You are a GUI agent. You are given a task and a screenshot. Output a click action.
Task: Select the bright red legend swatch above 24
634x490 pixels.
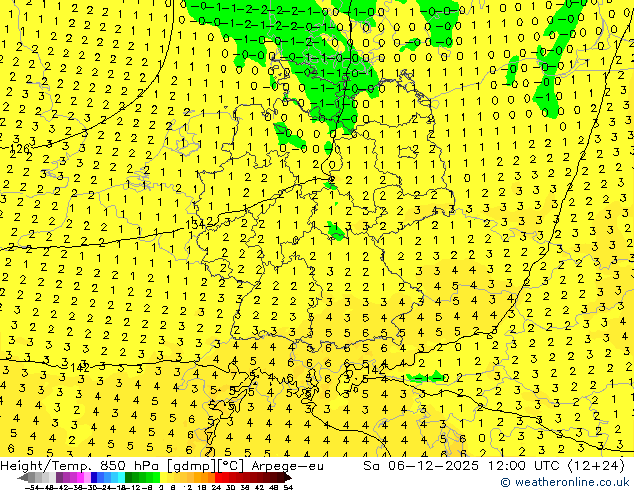tap(218, 477)
